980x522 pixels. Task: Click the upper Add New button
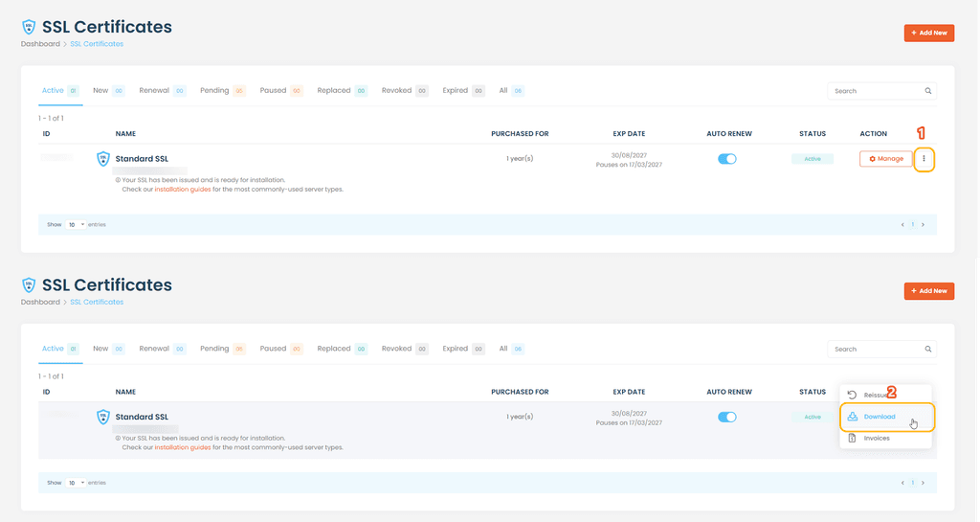click(928, 34)
